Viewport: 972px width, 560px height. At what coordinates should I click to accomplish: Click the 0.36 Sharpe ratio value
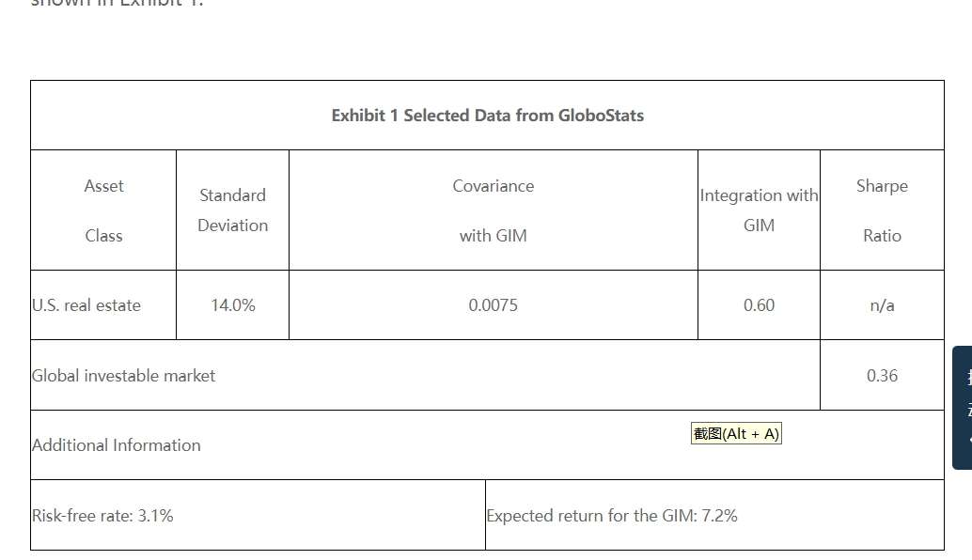tap(882, 376)
